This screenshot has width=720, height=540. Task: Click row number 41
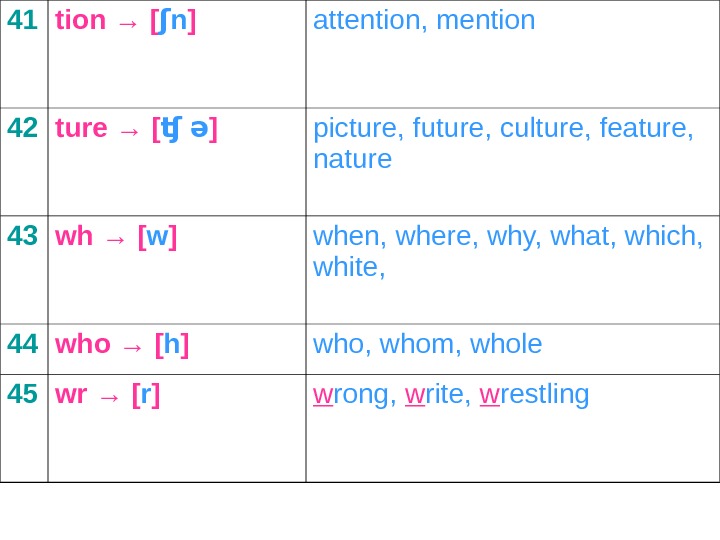22,20
